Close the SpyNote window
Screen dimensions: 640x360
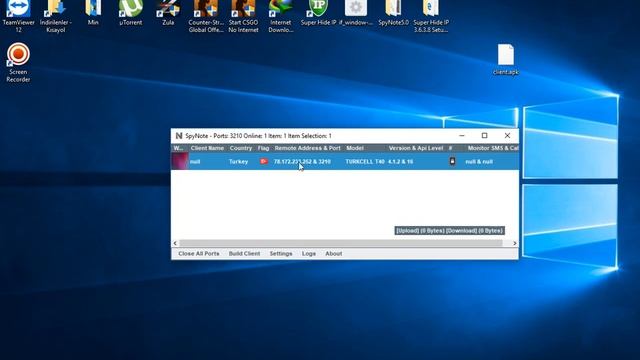point(507,136)
